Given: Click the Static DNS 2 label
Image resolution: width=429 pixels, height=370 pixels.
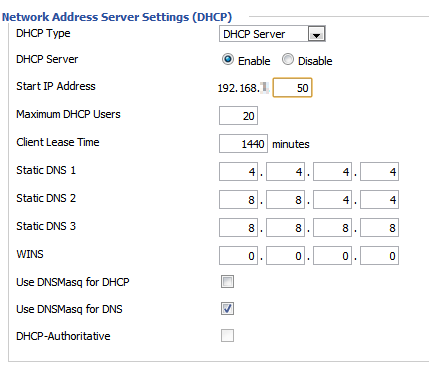Looking at the screenshot, I should coord(46,198).
